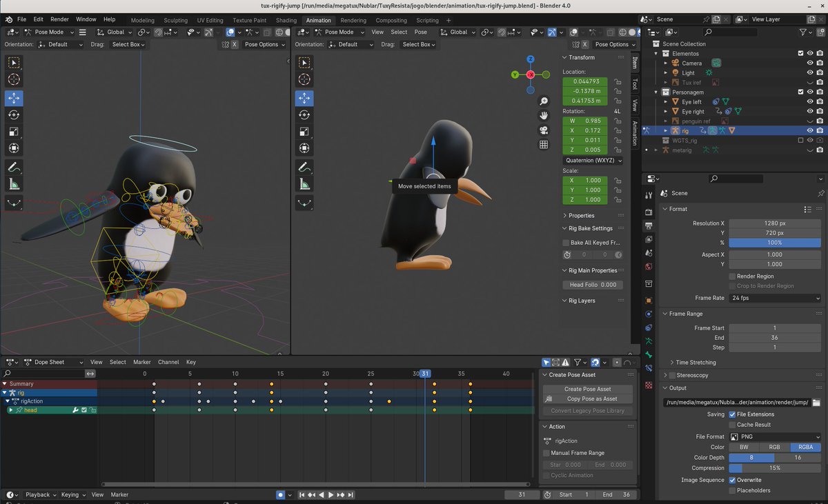Select the Measure tool in left viewport
Image resolution: width=828 pixels, height=504 pixels.
[14, 184]
